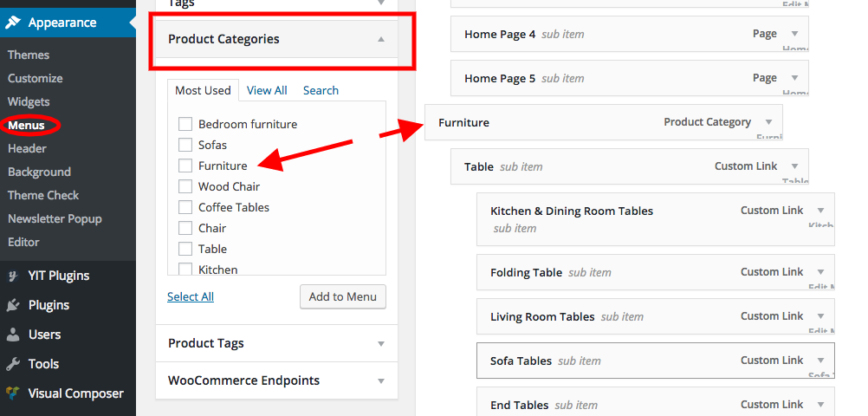Screen dimensions: 868x416
Task: Enable the Coffee Tables checkbox
Action: point(185,207)
